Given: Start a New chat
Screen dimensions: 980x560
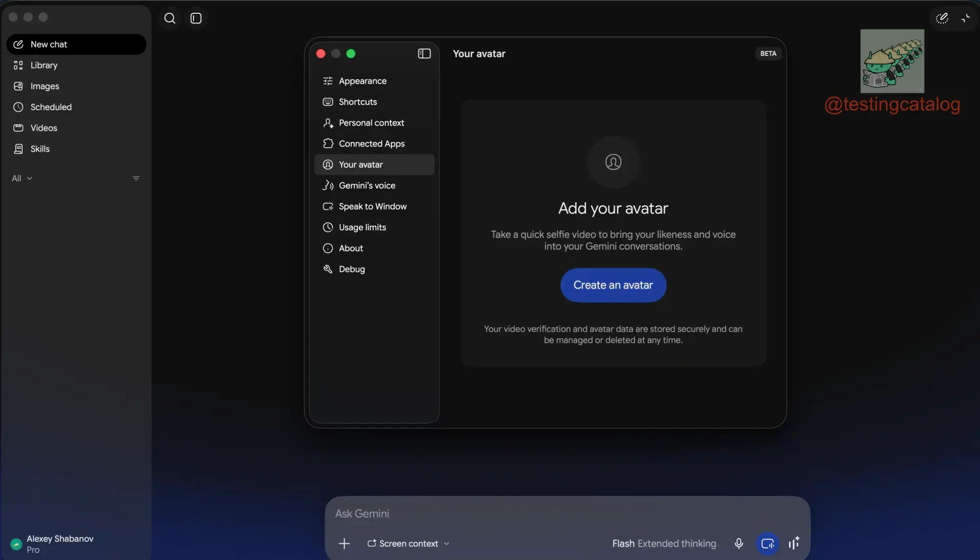Looking at the screenshot, I should pos(76,44).
